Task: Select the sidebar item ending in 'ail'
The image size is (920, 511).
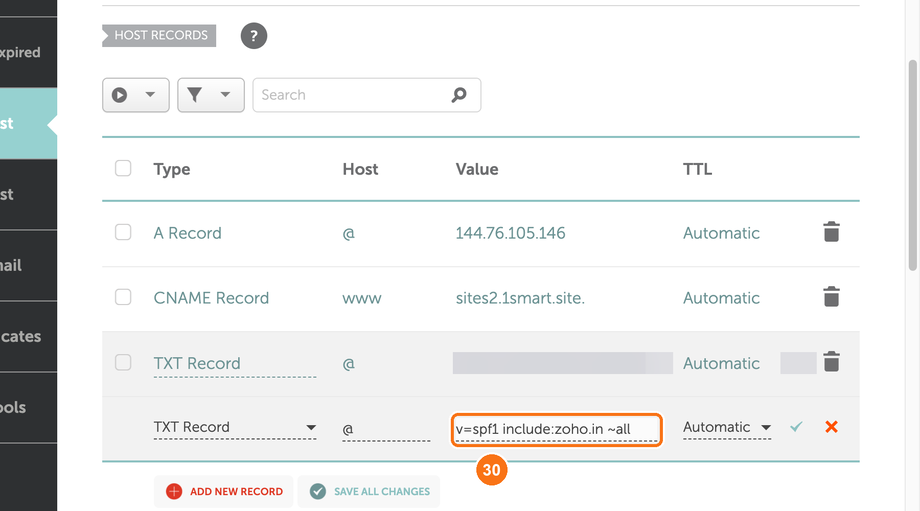Action: [28, 265]
